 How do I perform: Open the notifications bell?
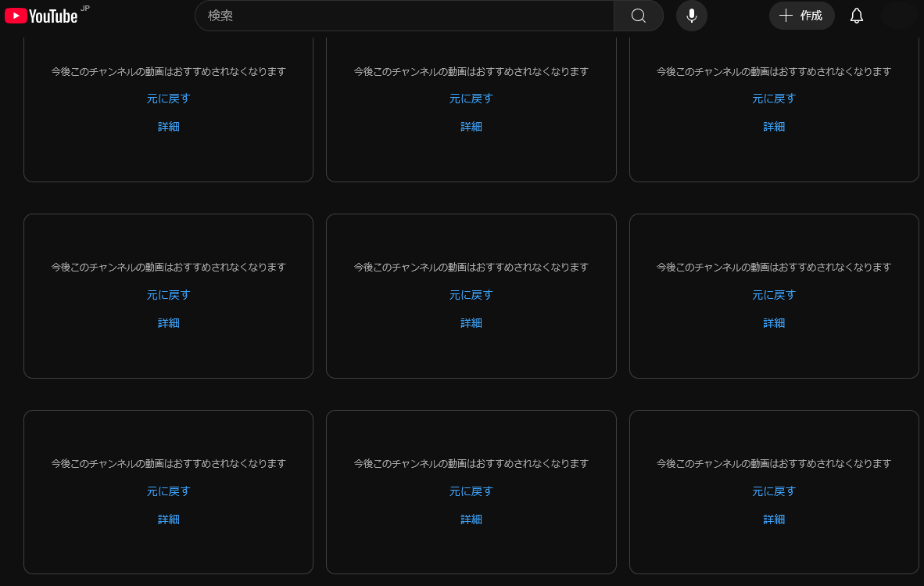[x=856, y=16]
